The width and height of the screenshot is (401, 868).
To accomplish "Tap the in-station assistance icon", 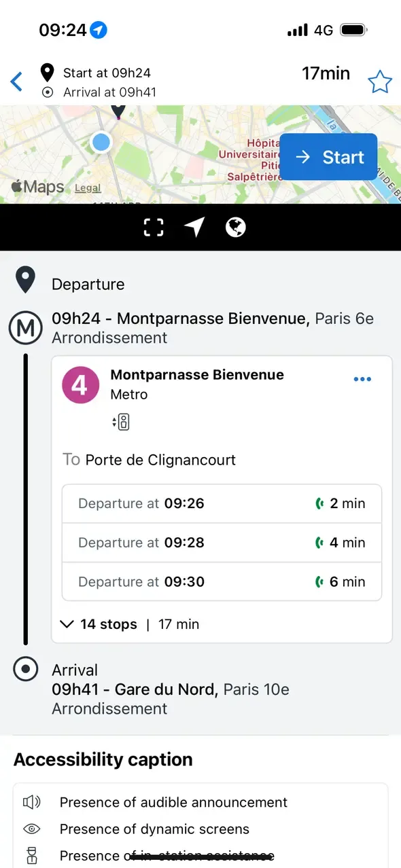I will (31, 854).
